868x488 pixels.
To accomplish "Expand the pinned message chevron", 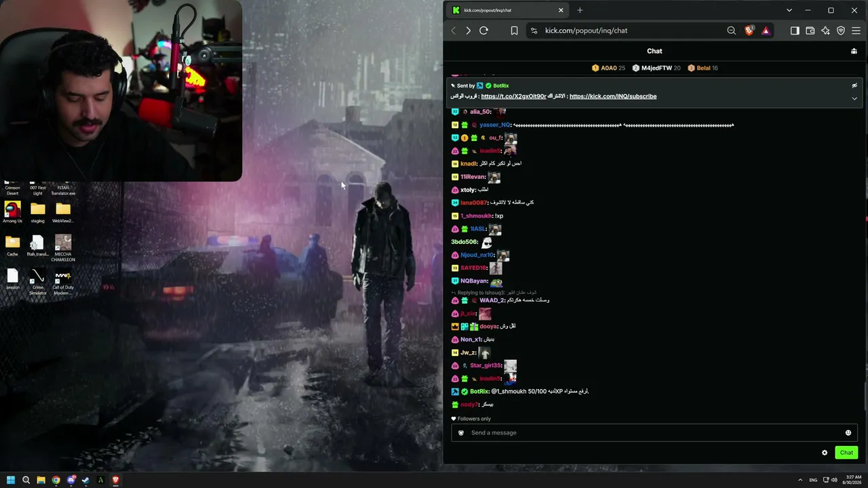I will tap(854, 98).
